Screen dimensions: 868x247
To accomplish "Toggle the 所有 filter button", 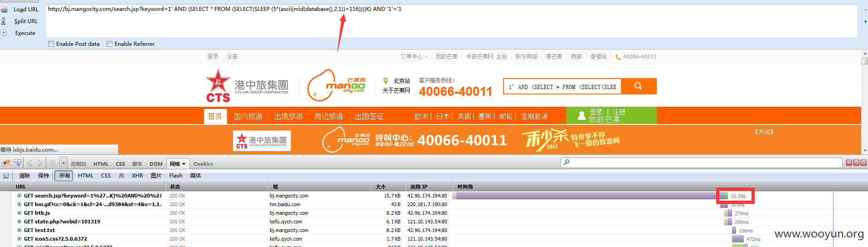I will click(64, 176).
